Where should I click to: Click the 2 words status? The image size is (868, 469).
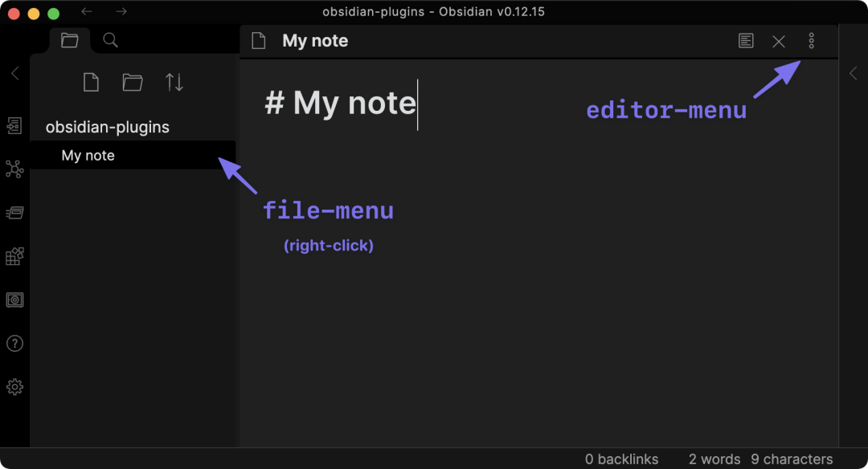click(714, 459)
